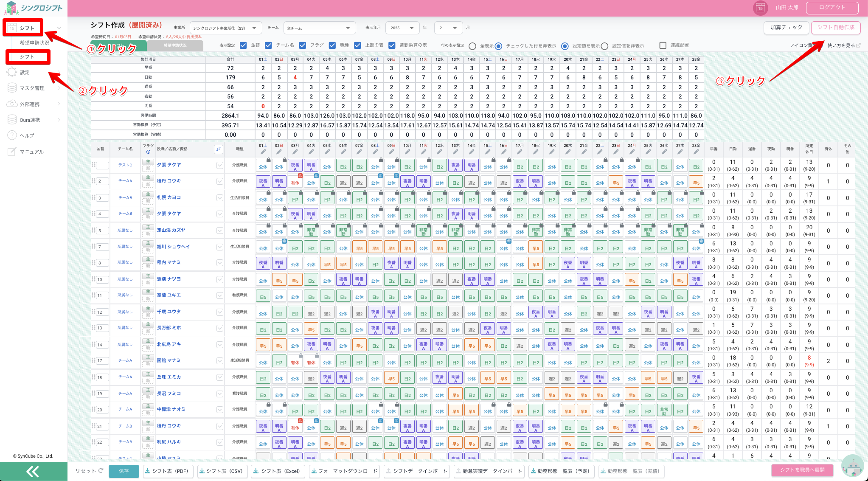Open the chatbot assistant robot icon
The width and height of the screenshot is (868, 481).
(852, 466)
